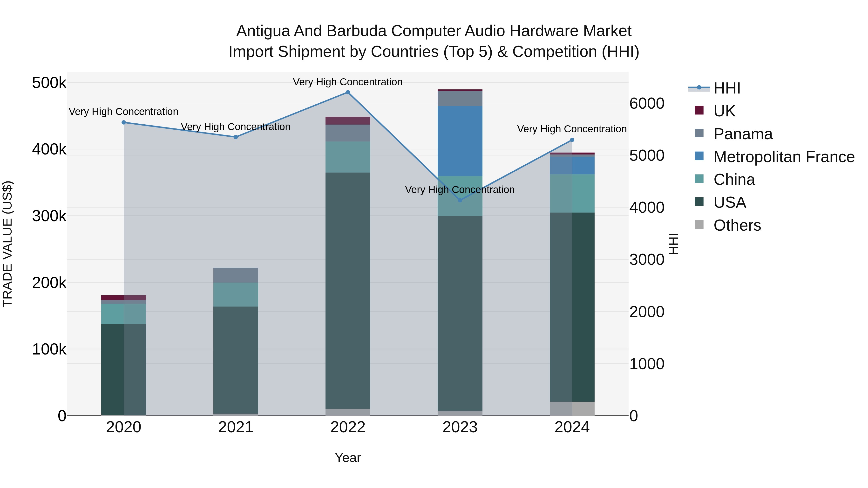
Task: Click Very High Concentration label above 2022
Action: (348, 82)
